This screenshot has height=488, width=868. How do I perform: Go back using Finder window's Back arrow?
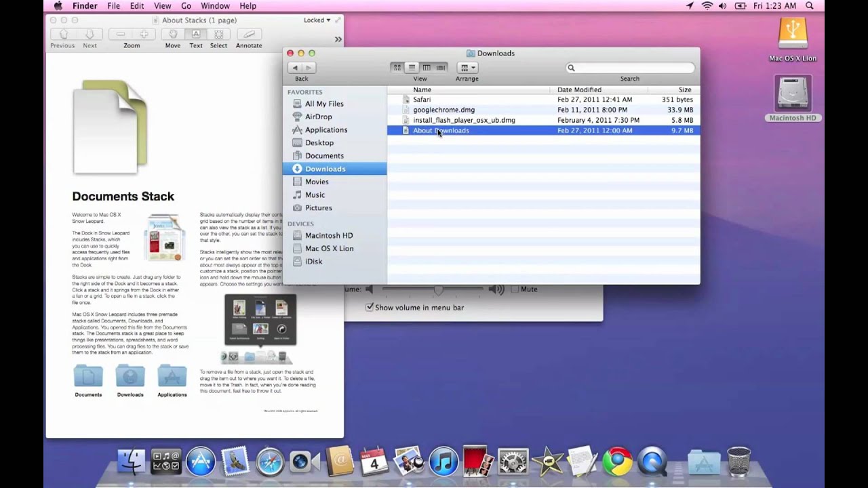point(294,68)
